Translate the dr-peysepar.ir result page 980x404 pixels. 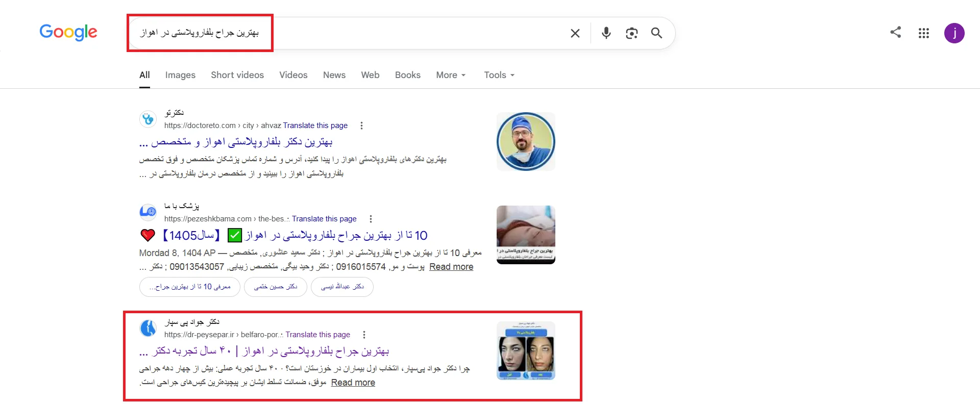(x=318, y=335)
